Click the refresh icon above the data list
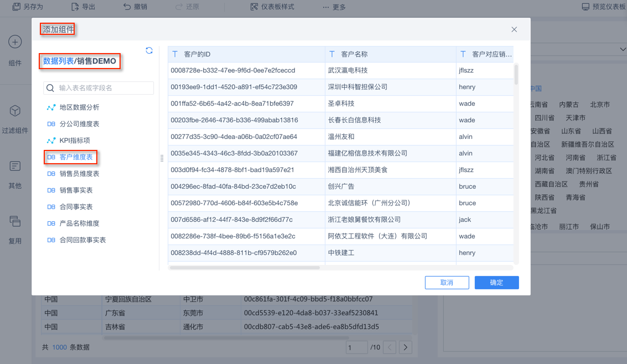 point(149,50)
